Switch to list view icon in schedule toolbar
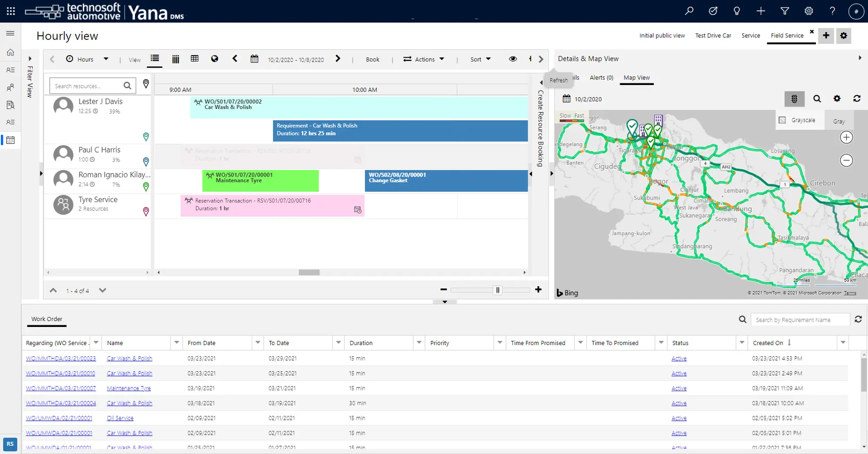 (x=155, y=59)
